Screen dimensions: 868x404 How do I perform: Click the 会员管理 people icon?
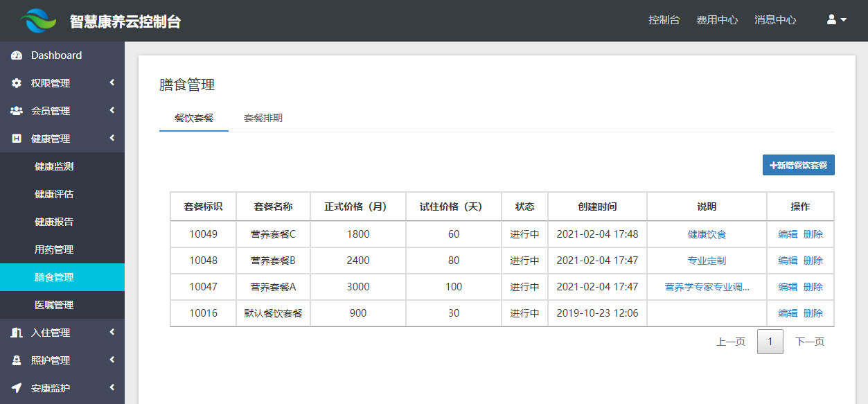click(x=17, y=111)
